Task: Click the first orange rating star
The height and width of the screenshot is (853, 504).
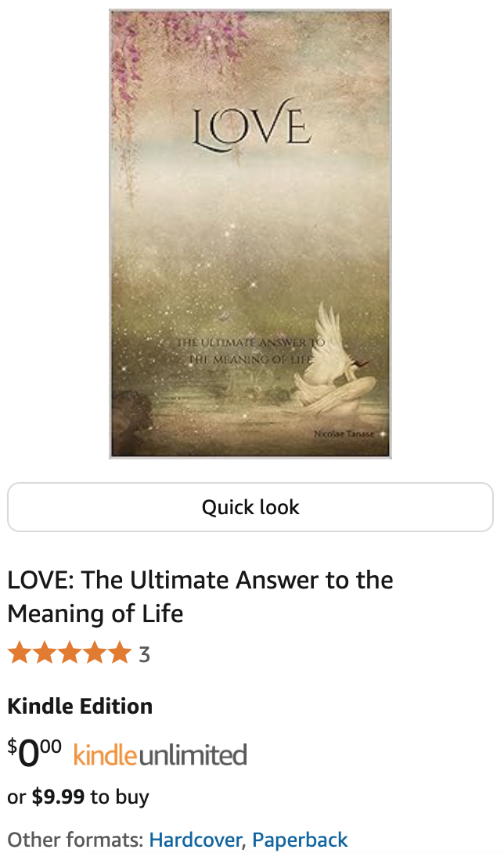Action: 19,653
